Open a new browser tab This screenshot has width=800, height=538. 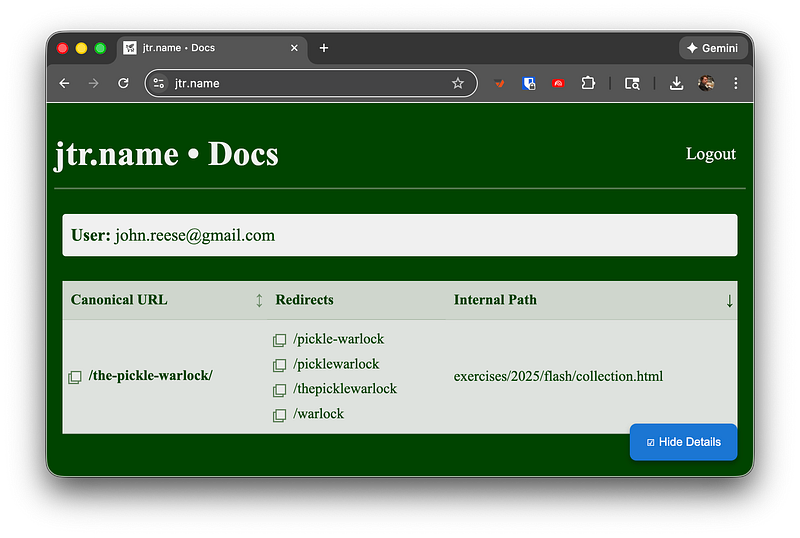point(324,48)
